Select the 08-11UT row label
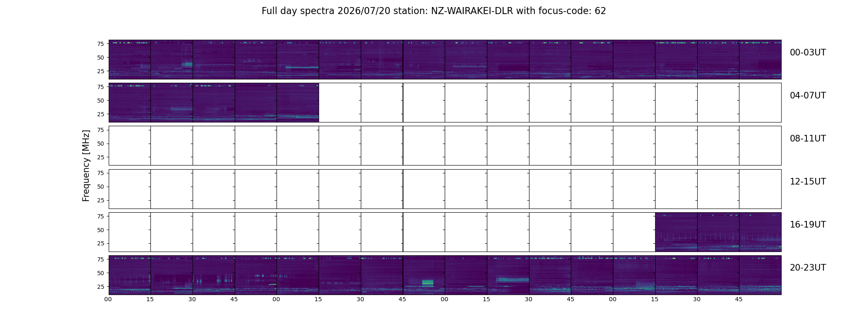This screenshot has height=331, width=868. coord(808,139)
